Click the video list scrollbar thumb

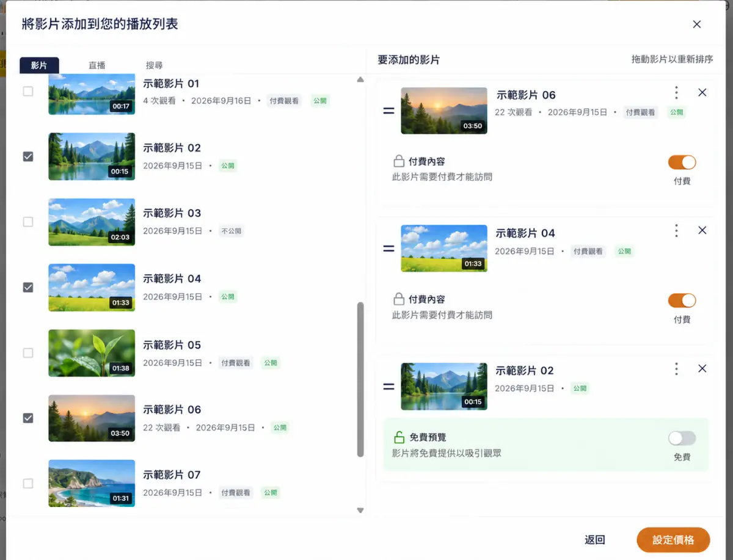tap(360, 379)
